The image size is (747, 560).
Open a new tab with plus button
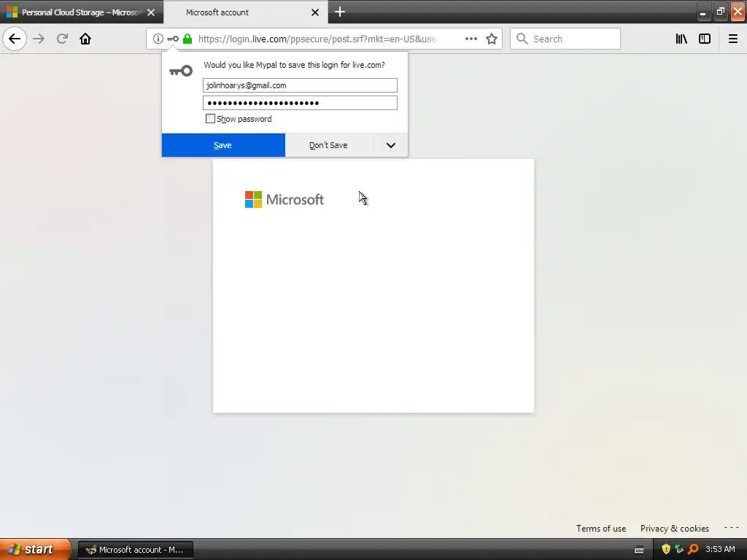pyautogui.click(x=340, y=12)
